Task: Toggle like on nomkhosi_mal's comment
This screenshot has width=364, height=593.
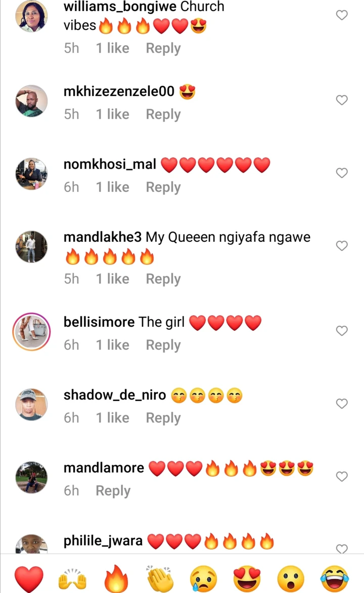Action: pyautogui.click(x=342, y=173)
